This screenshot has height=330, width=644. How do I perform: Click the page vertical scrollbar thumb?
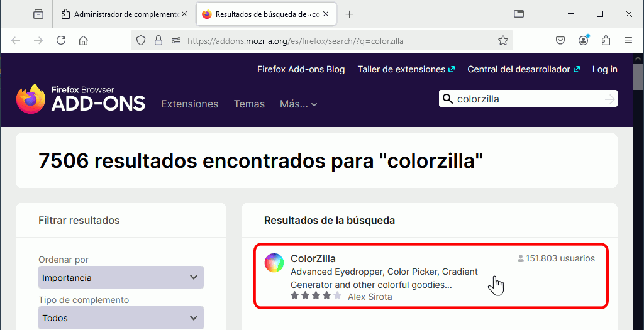coord(638,76)
